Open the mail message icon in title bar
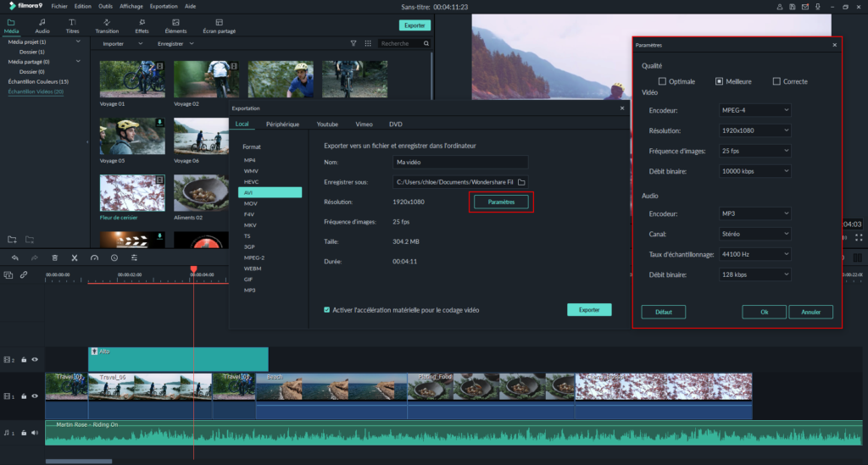Screen dimensions: 868x465 (805, 7)
